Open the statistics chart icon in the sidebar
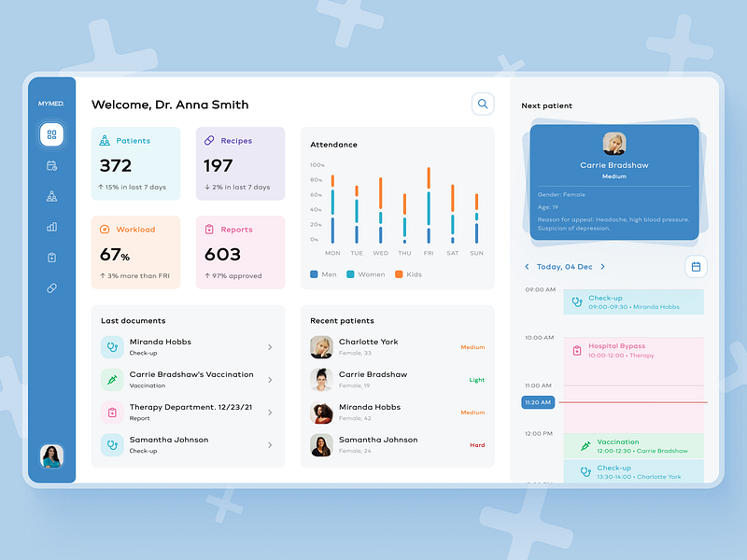 point(51,227)
